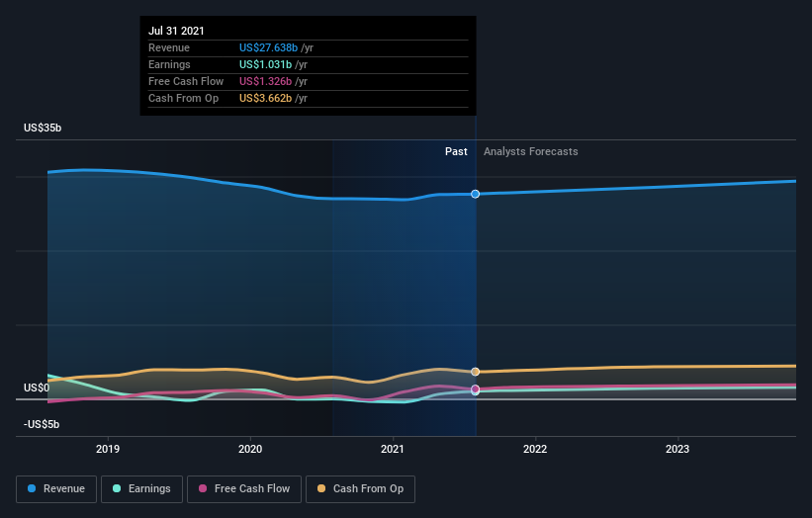Viewport: 812px width, 518px height.
Task: Click the Analysts Forecasts label
Action: tap(530, 151)
